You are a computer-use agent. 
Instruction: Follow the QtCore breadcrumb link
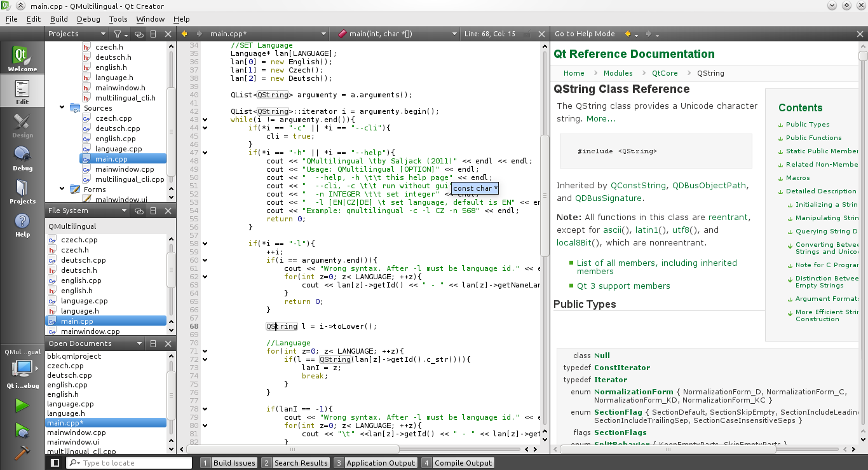pyautogui.click(x=665, y=73)
